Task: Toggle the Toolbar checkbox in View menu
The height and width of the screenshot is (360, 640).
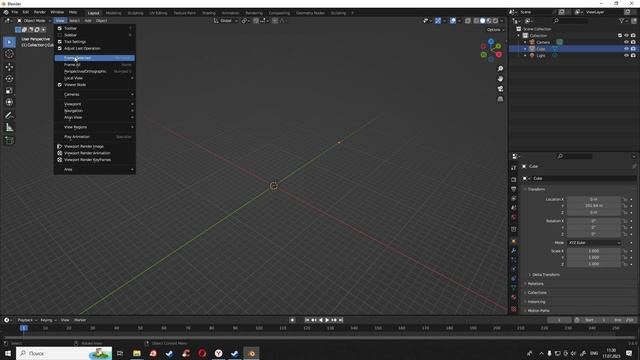Action: pos(60,28)
